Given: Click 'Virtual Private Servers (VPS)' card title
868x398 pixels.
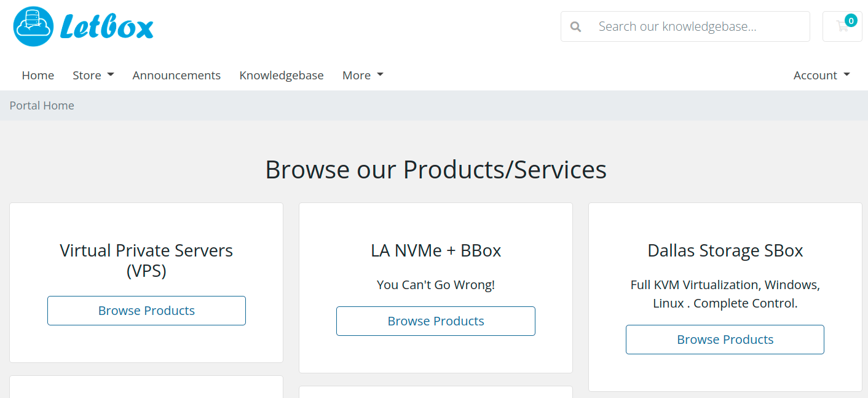Looking at the screenshot, I should pyautogui.click(x=146, y=260).
